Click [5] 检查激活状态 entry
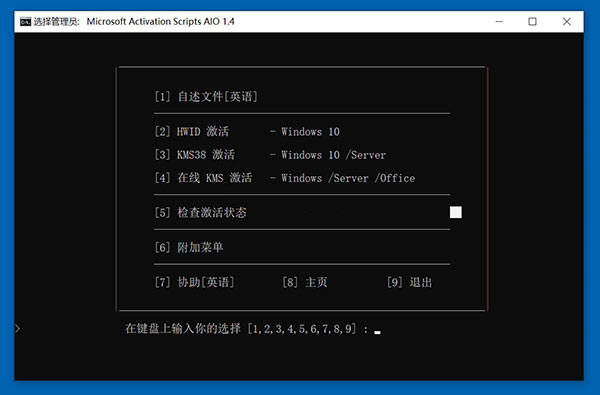The height and width of the screenshot is (395, 600). tap(201, 212)
